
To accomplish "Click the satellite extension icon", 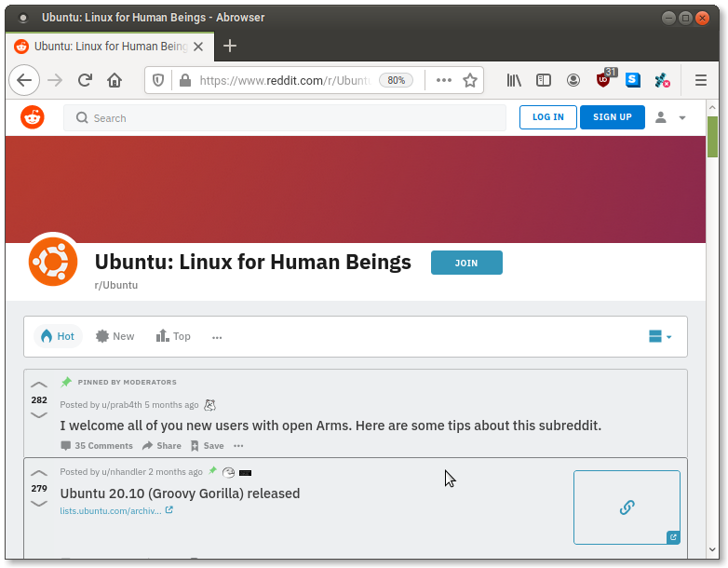I will click(x=662, y=80).
